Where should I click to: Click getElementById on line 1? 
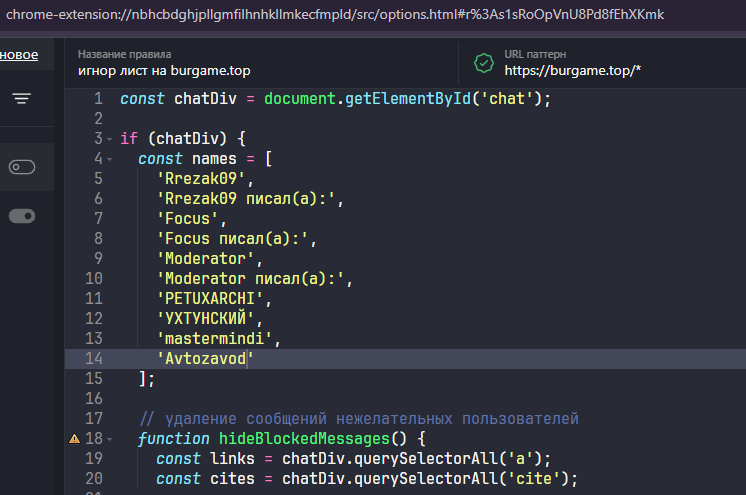[408, 99]
